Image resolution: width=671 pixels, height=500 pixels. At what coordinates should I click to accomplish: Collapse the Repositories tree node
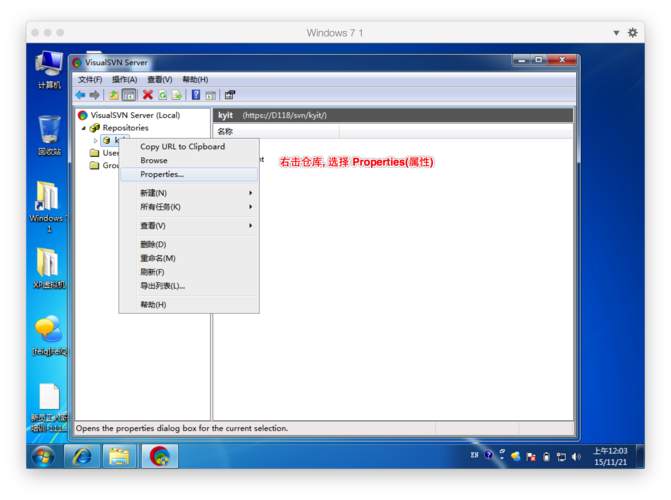(84, 128)
